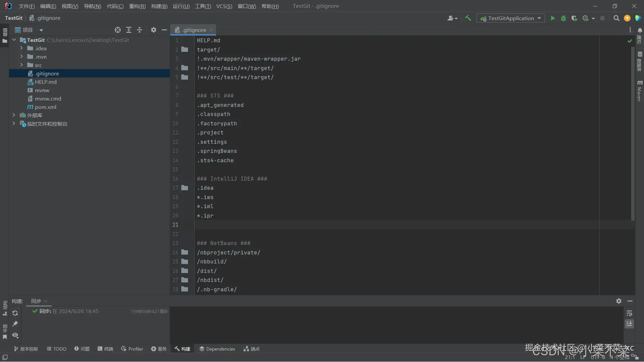Open the VCS(S) menu
This screenshot has width=644, height=362.
pos(224,6)
